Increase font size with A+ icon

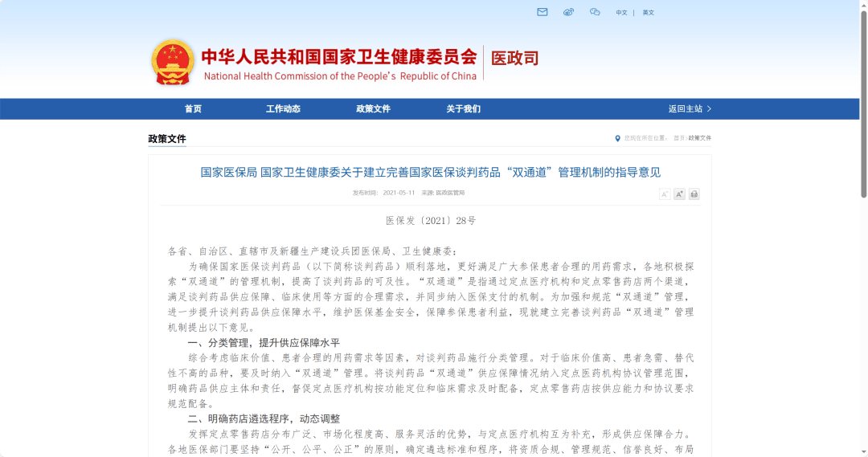(679, 194)
